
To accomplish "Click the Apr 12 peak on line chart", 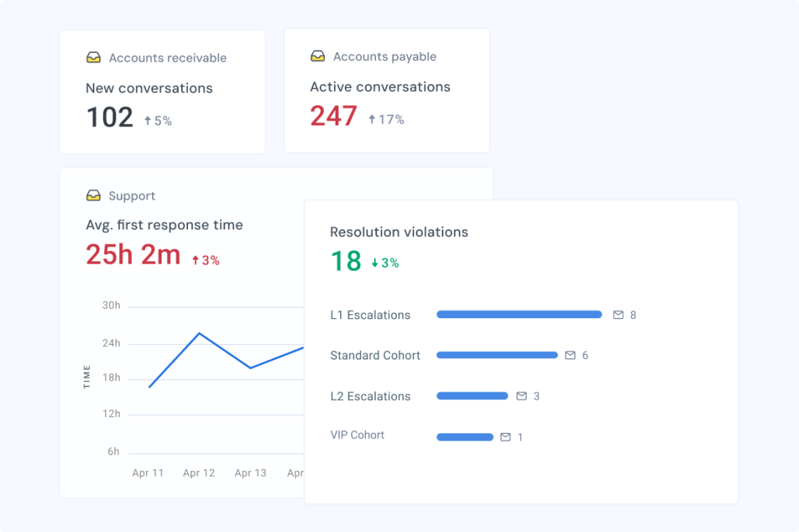I will (x=199, y=334).
